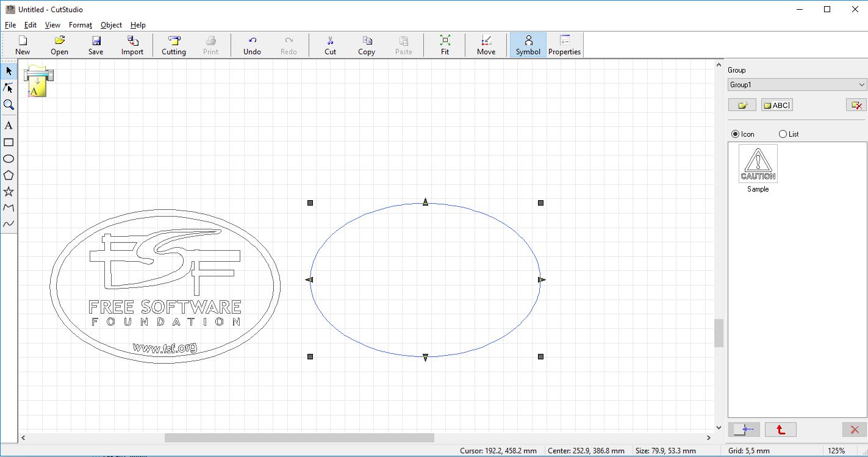The height and width of the screenshot is (457, 868).
Task: Click the Redo toolbar icon
Action: (x=289, y=45)
